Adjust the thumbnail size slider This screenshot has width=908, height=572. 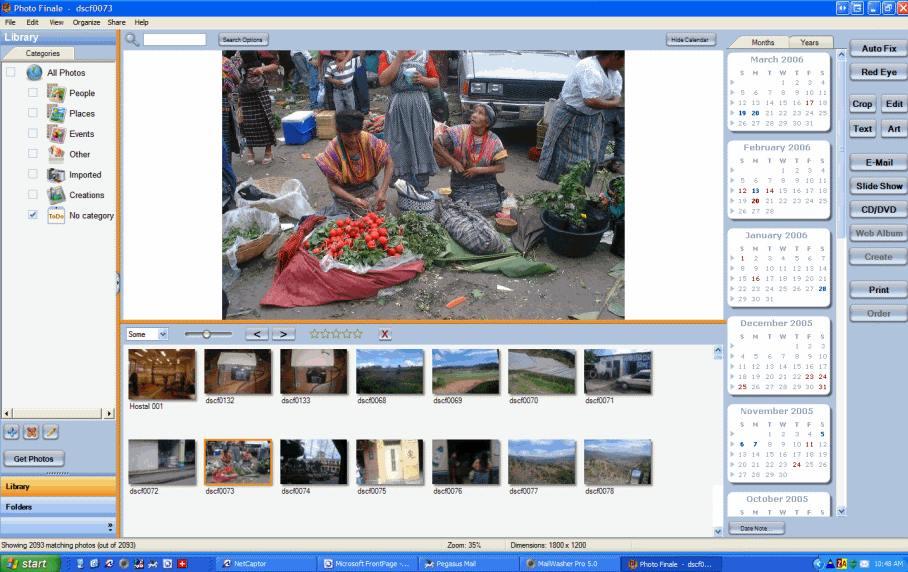point(207,334)
